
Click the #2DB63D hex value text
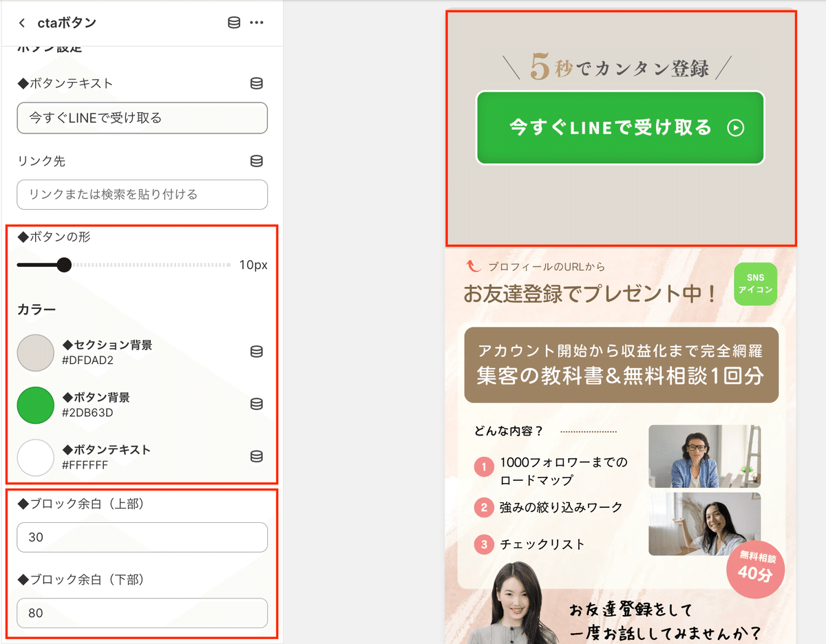(x=87, y=413)
